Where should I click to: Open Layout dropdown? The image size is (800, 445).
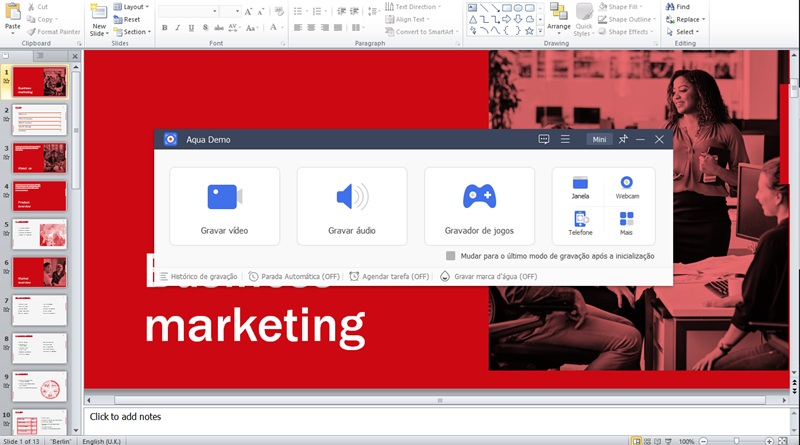click(x=131, y=7)
